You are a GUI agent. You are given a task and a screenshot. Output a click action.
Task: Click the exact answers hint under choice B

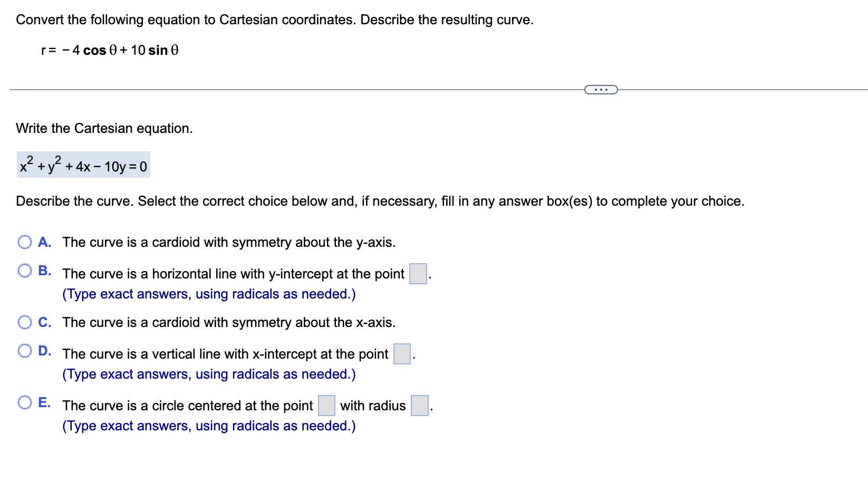click(209, 294)
